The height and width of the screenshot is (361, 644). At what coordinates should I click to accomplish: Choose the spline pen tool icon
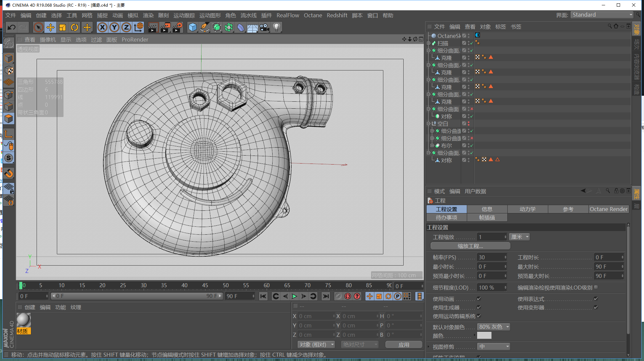click(205, 27)
